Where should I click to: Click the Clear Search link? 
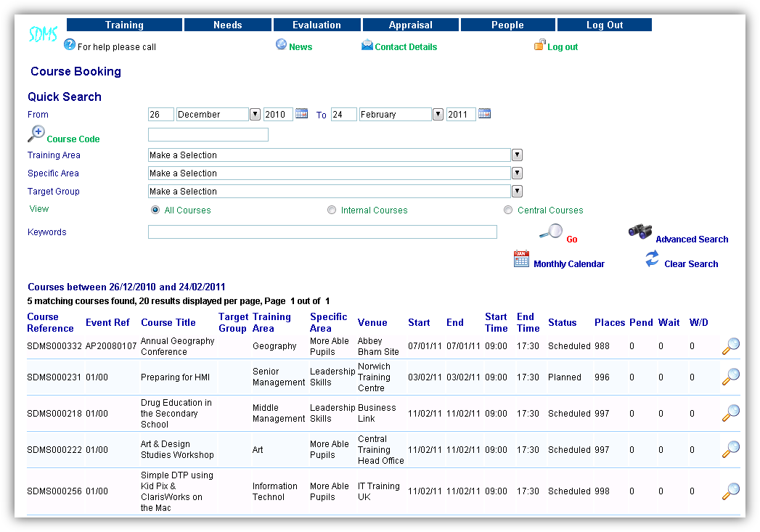(x=691, y=264)
